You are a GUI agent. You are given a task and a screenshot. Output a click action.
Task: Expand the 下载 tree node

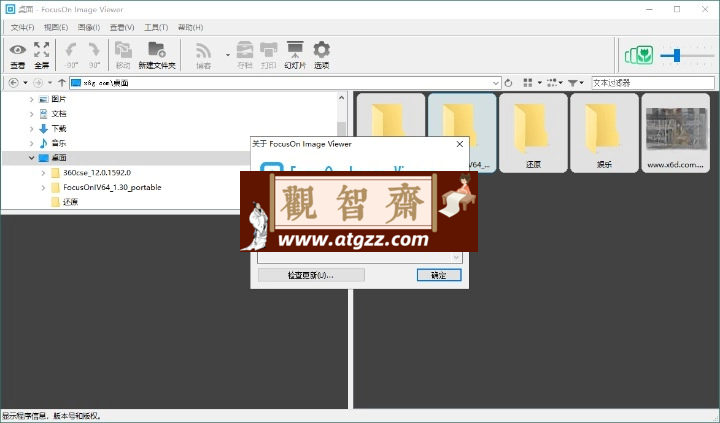pyautogui.click(x=31, y=129)
